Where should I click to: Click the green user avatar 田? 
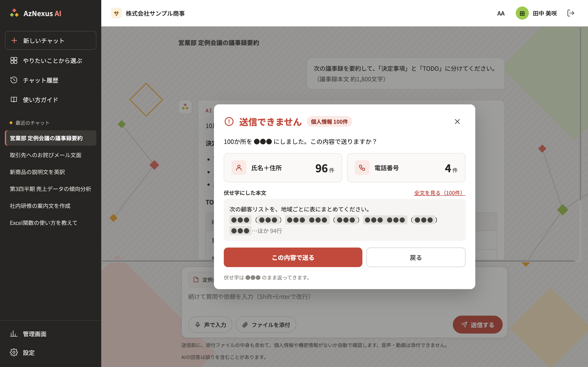[x=522, y=13]
